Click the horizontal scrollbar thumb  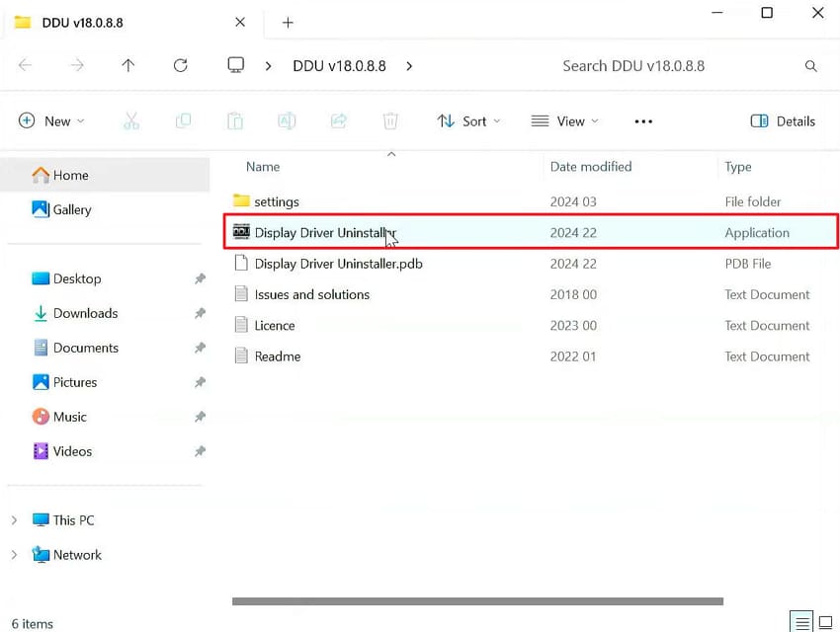[x=477, y=601]
